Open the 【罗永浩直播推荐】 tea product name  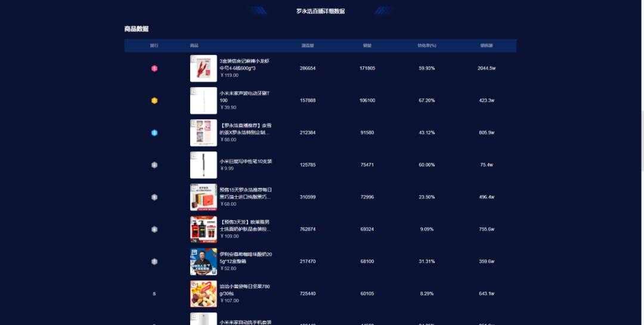pyautogui.click(x=246, y=129)
